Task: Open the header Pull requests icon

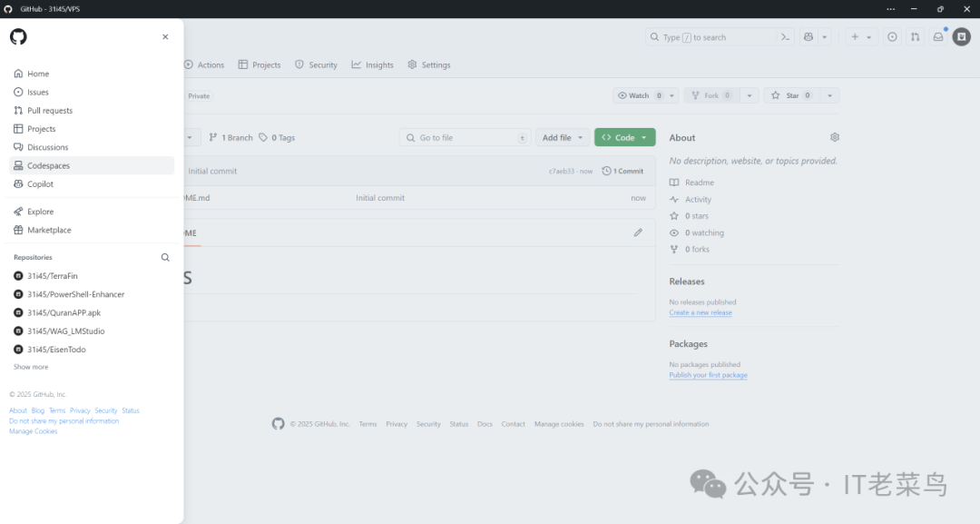Action: click(x=915, y=37)
